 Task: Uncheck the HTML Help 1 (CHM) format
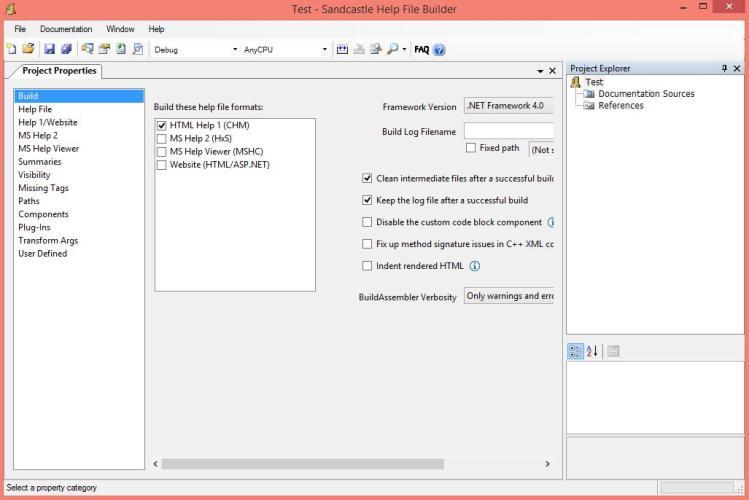tap(162, 125)
